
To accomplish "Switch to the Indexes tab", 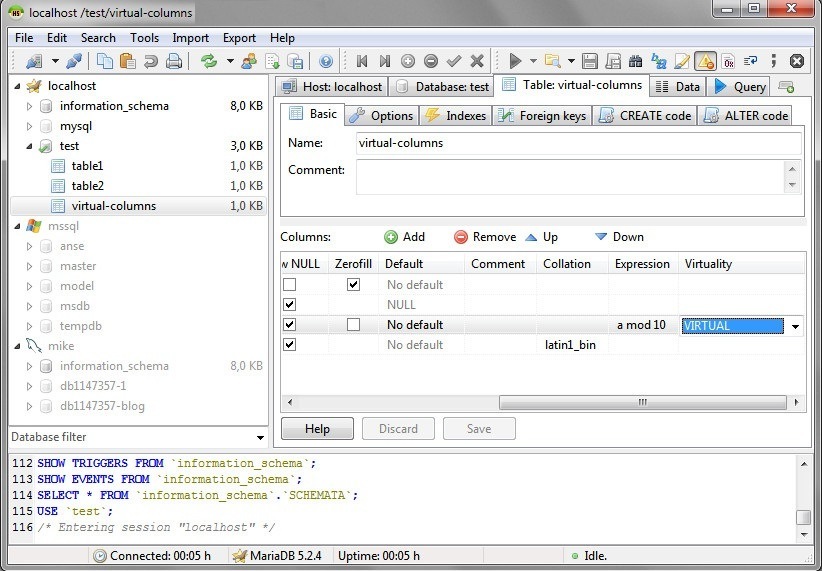I will click(456, 116).
